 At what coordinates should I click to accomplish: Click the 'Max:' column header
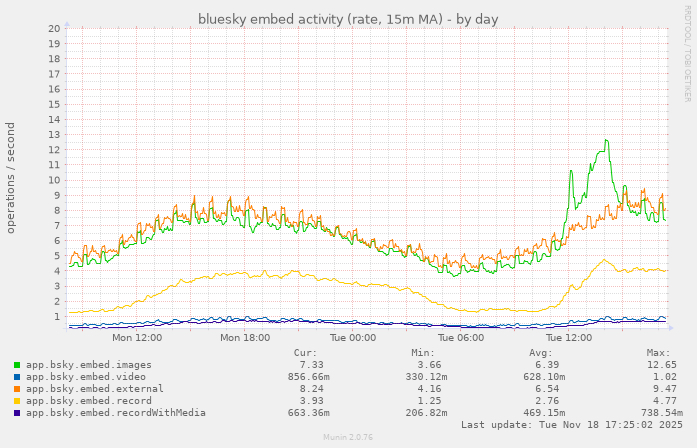click(658, 353)
